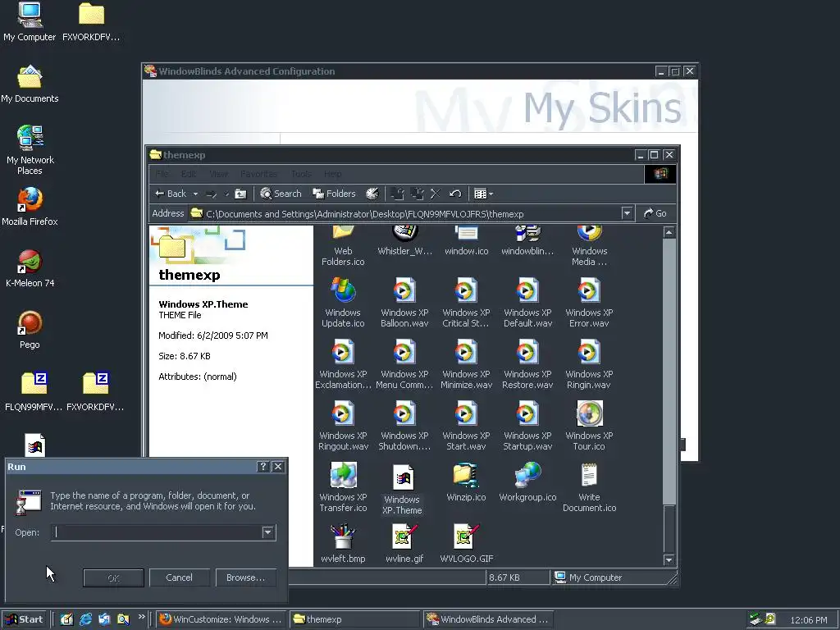The height and width of the screenshot is (630, 840).
Task: Select Windows XP Ringout.wav file
Action: tap(343, 426)
